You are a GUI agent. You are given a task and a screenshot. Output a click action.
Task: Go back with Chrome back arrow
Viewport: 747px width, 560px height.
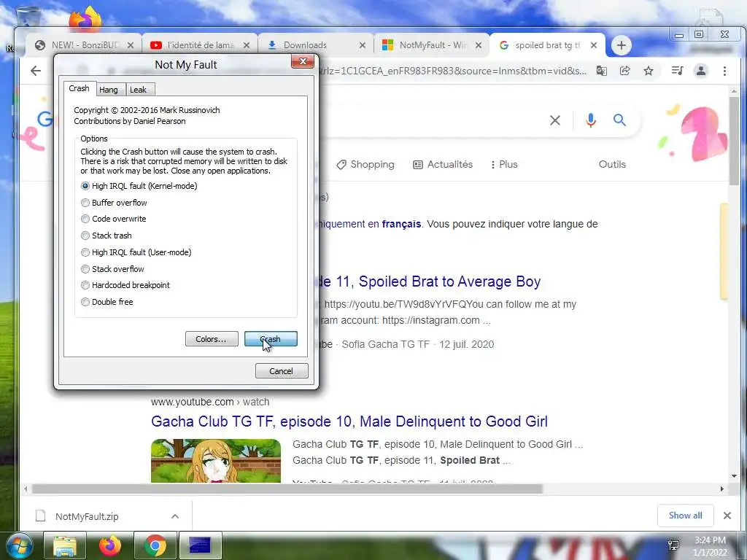tap(36, 71)
